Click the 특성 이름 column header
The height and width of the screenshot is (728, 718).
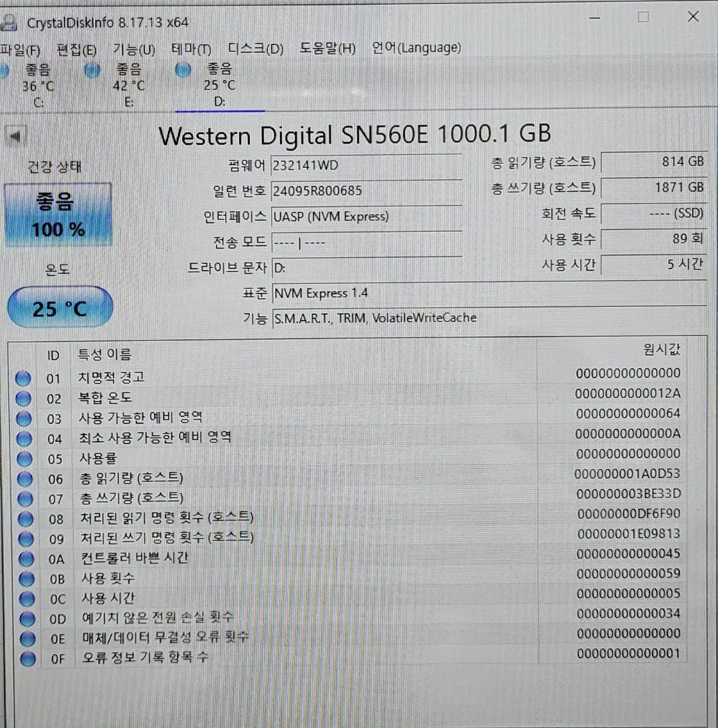(x=104, y=354)
